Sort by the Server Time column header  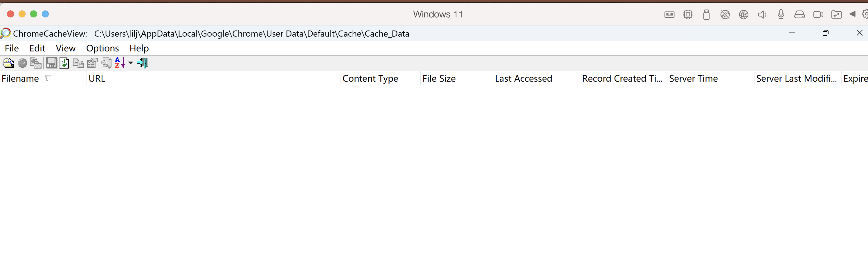pyautogui.click(x=711, y=78)
